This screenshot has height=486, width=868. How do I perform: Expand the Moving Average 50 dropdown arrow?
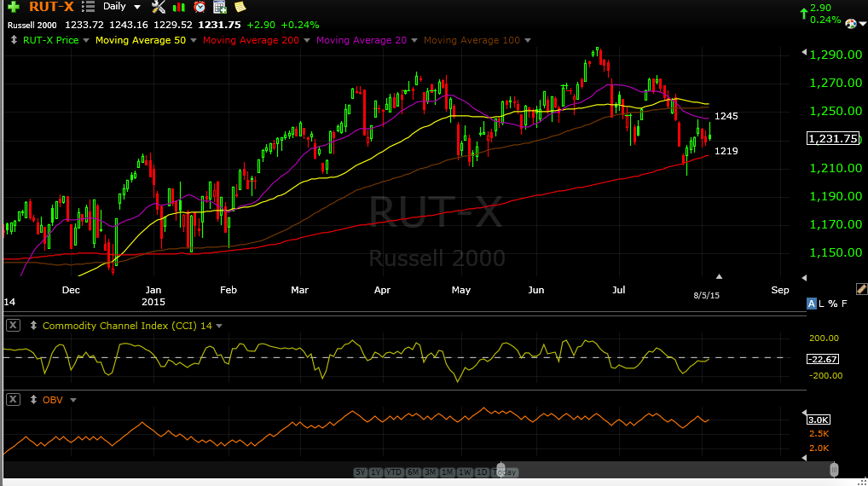(194, 40)
